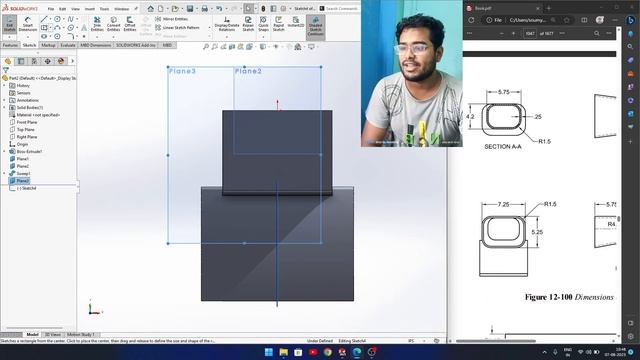Expand the Solid Bodies(1) node
Image resolution: width=640 pixels, height=360 pixels.
pos(4,108)
